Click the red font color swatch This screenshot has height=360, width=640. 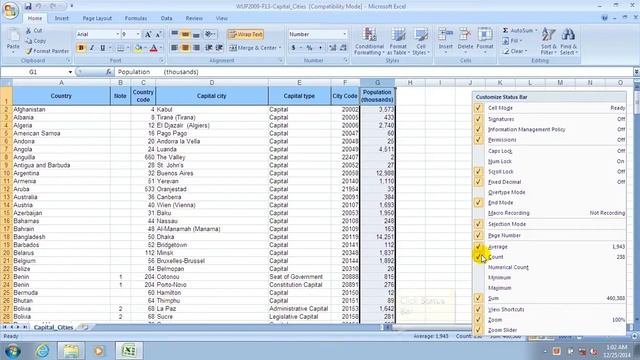coord(154,48)
